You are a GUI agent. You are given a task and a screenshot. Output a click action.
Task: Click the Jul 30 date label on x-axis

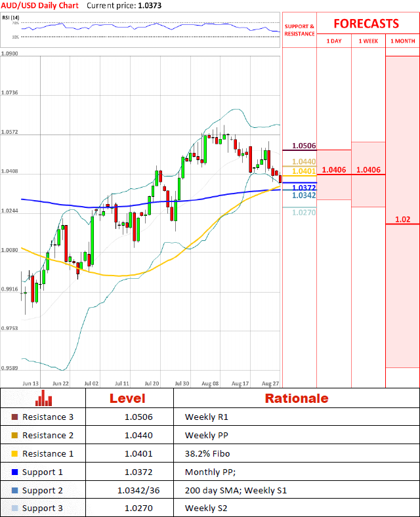tap(182, 382)
